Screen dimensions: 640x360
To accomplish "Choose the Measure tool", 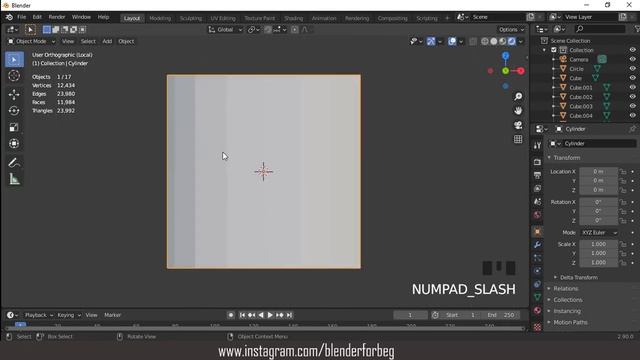I will tap(14, 179).
